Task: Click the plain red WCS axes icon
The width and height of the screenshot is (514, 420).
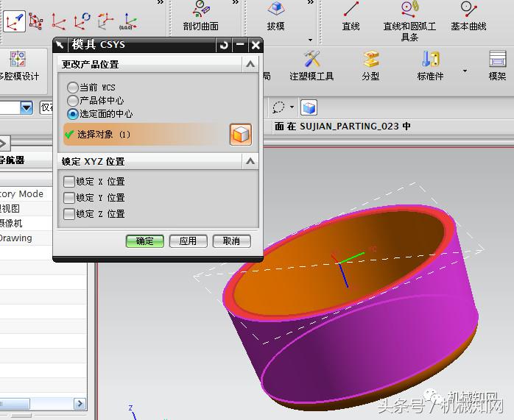Action: point(58,21)
